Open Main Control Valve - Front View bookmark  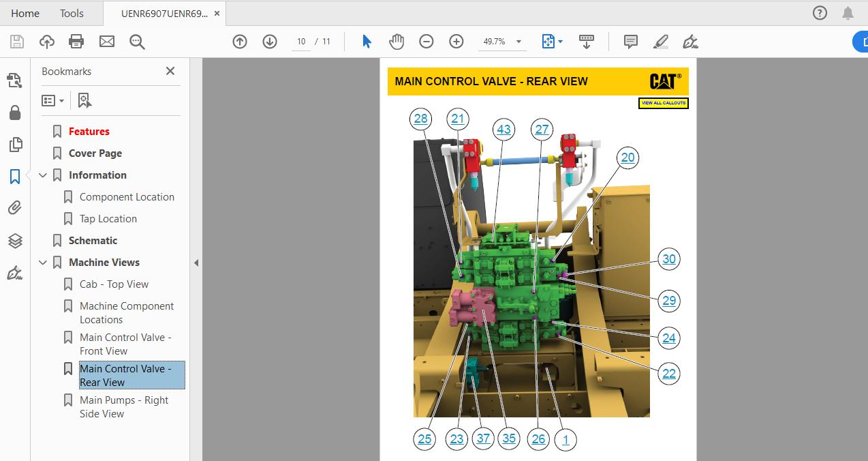point(125,344)
